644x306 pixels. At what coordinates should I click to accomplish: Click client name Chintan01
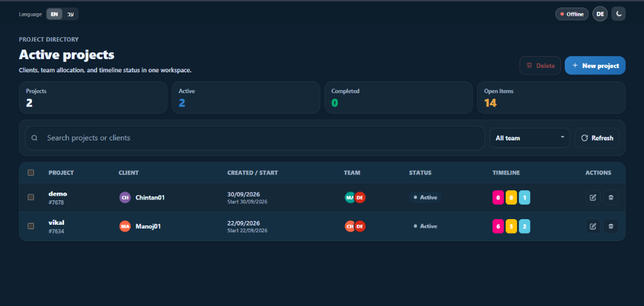coord(150,198)
